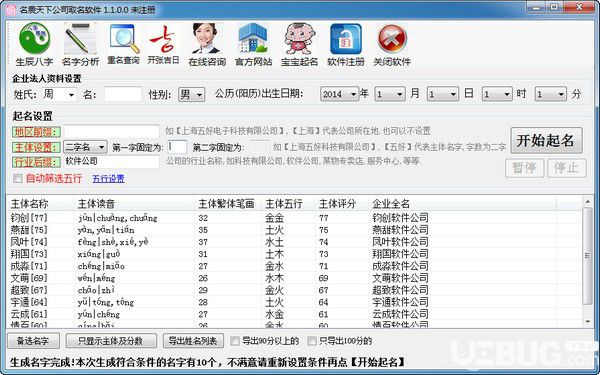The width and height of the screenshot is (600, 375).
Task: Expand the 性别 gender dropdown
Action: pyautogui.click(x=199, y=95)
